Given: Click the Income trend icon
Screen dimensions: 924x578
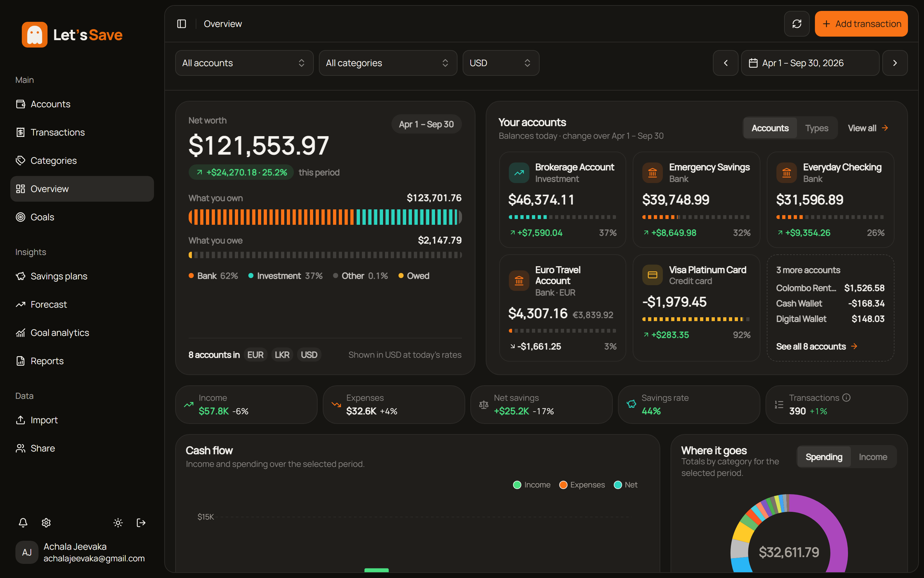Looking at the screenshot, I should 189,404.
